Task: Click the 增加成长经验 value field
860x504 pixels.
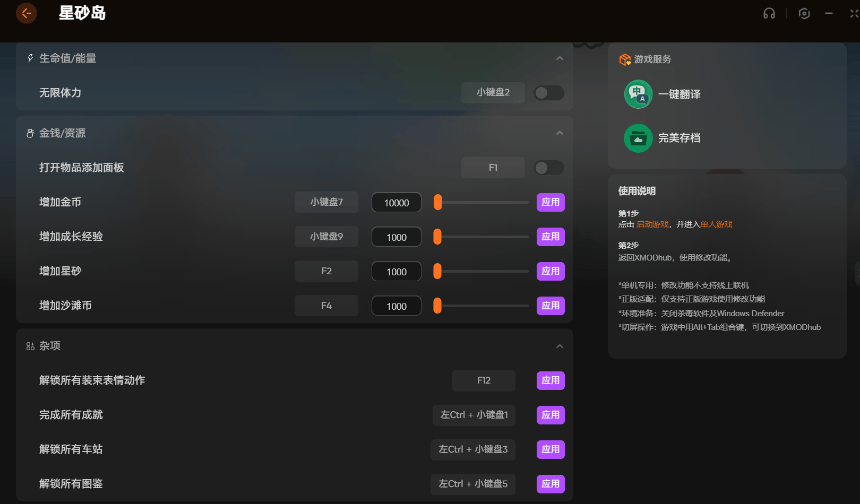Action: (397, 237)
